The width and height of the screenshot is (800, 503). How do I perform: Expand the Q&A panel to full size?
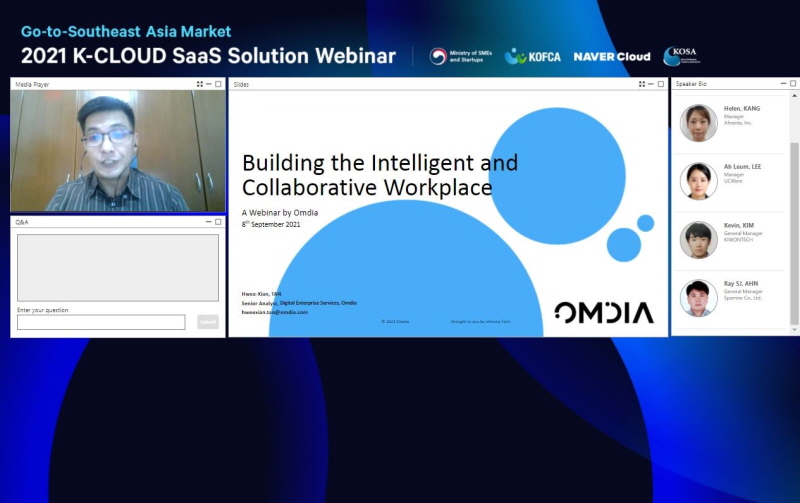[x=219, y=221]
